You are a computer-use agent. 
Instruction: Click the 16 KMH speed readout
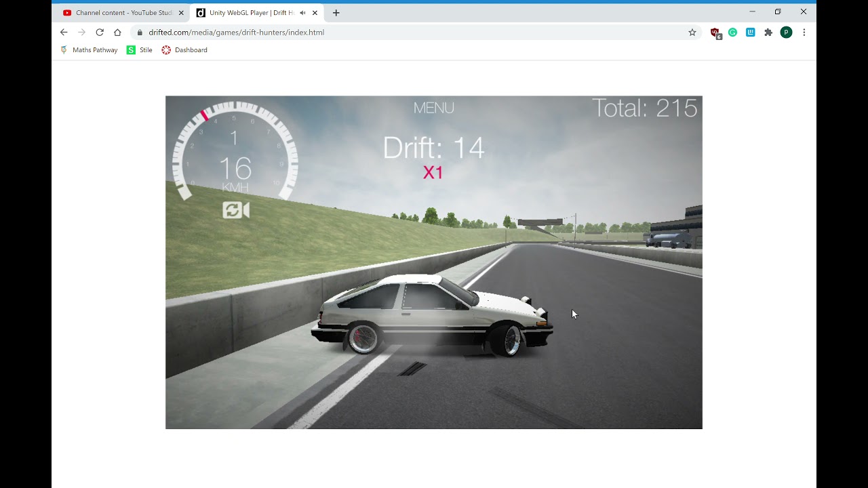(x=235, y=175)
